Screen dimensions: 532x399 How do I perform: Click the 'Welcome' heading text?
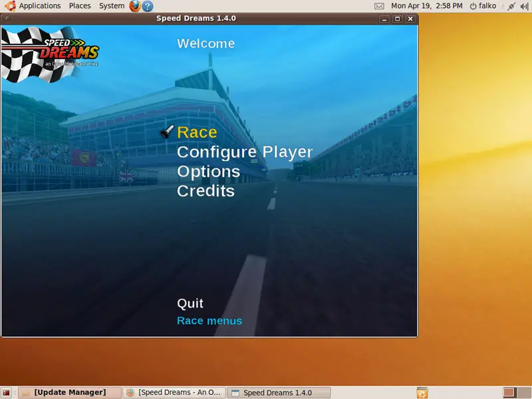point(206,43)
